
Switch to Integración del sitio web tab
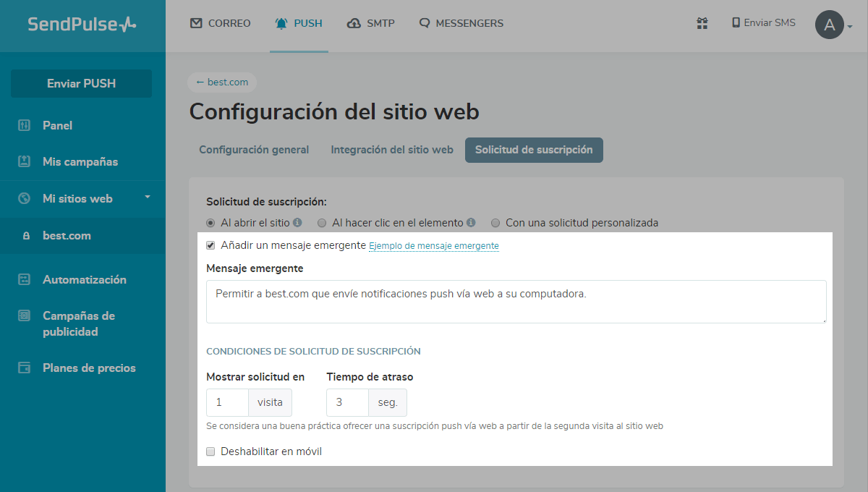click(392, 150)
